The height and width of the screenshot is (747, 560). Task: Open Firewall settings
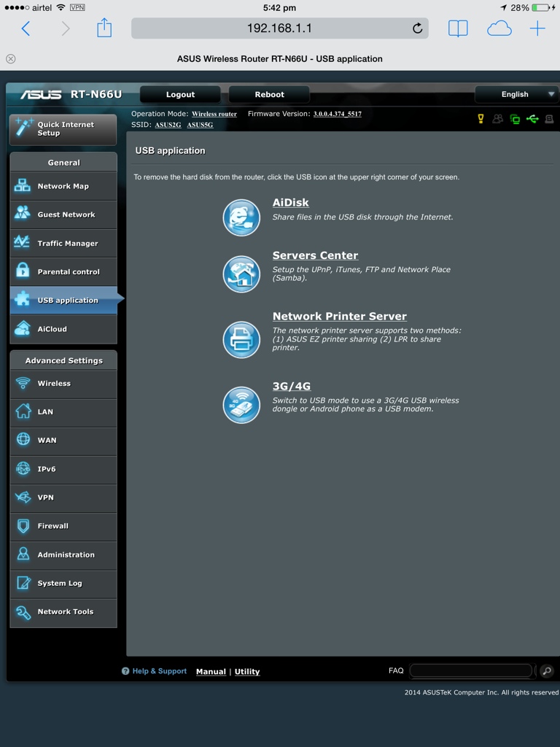[63, 527]
